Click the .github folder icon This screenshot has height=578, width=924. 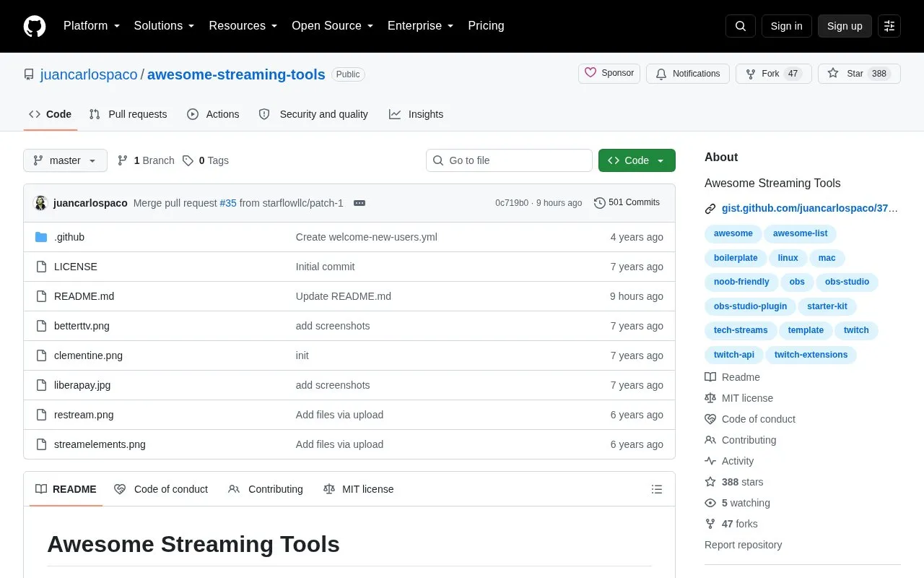point(41,237)
